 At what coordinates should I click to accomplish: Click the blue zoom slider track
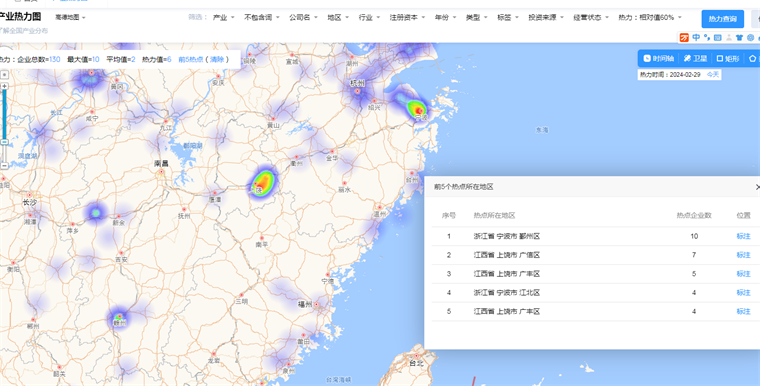click(x=5, y=114)
